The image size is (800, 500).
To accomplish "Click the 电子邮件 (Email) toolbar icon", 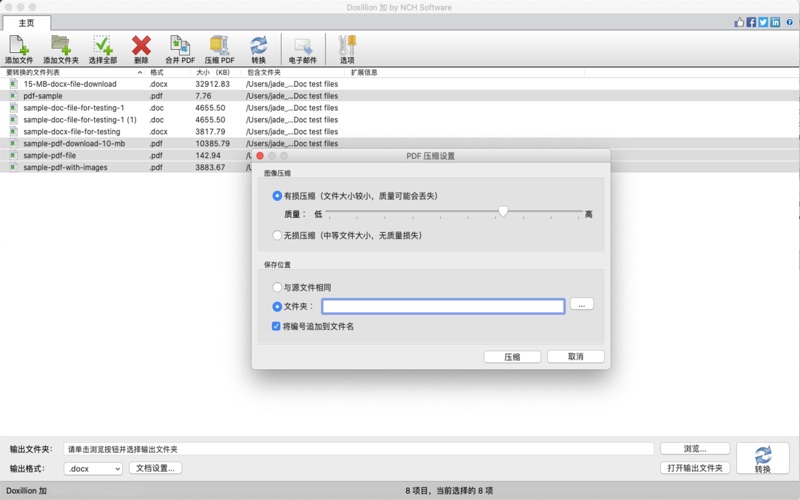I will pos(302,48).
